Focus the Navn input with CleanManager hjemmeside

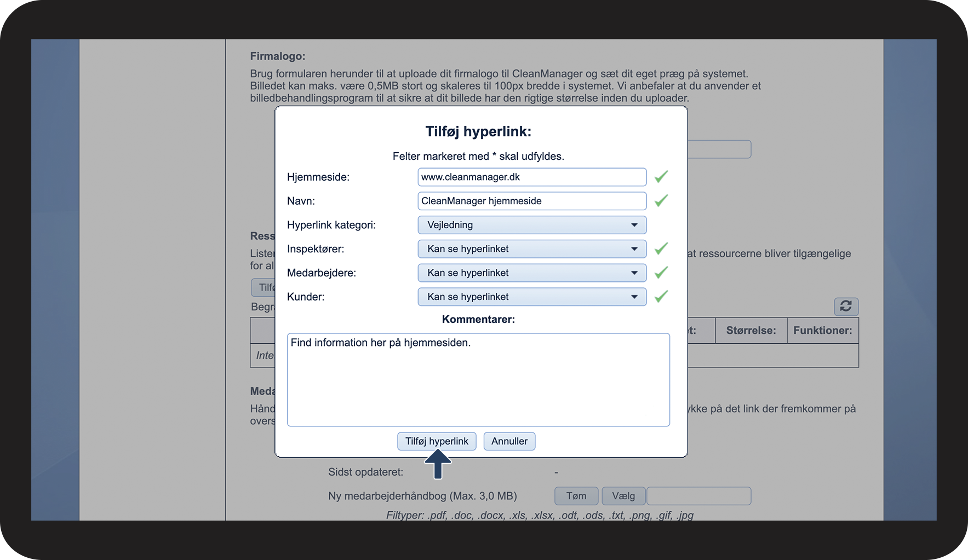[x=532, y=201]
